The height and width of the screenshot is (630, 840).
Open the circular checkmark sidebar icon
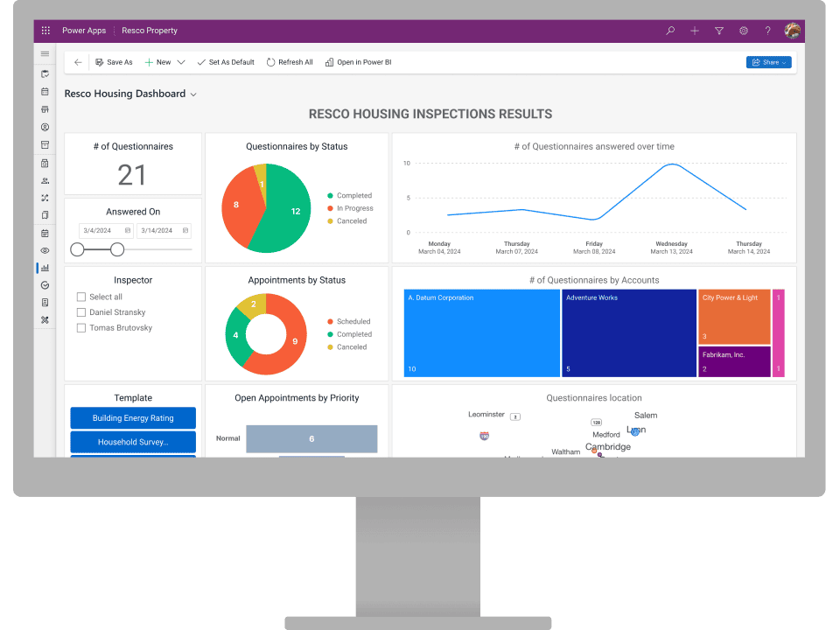point(45,285)
